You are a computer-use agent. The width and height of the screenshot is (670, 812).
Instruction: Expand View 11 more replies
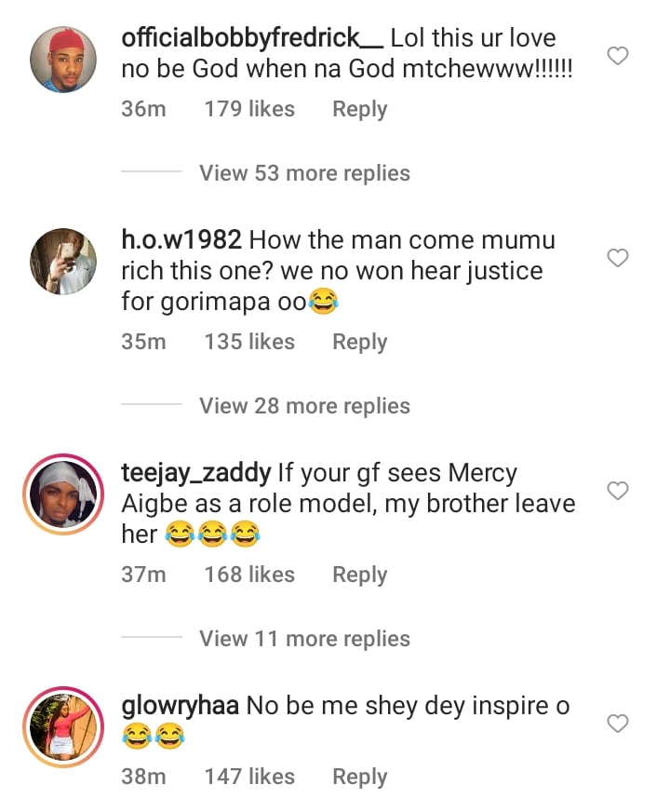tap(304, 639)
